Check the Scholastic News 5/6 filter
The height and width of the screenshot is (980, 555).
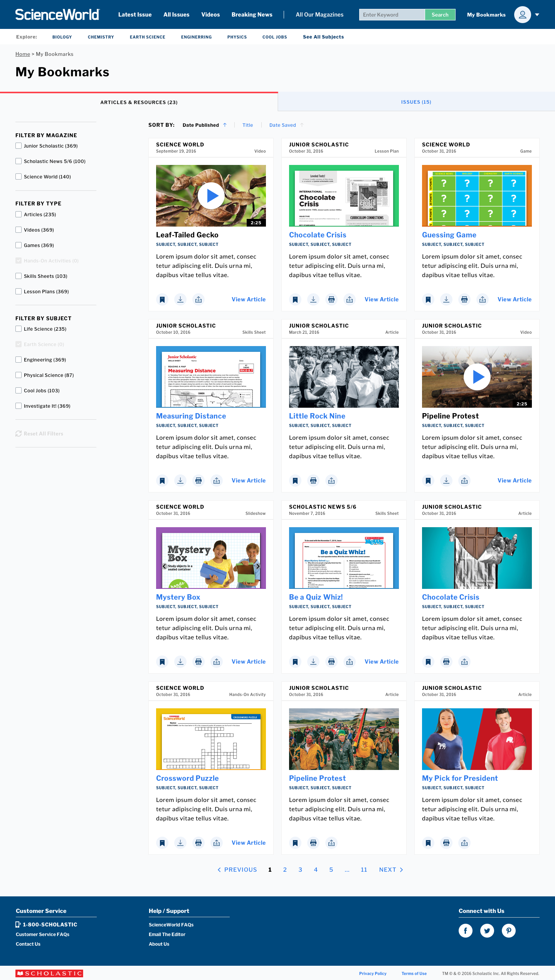coord(18,161)
